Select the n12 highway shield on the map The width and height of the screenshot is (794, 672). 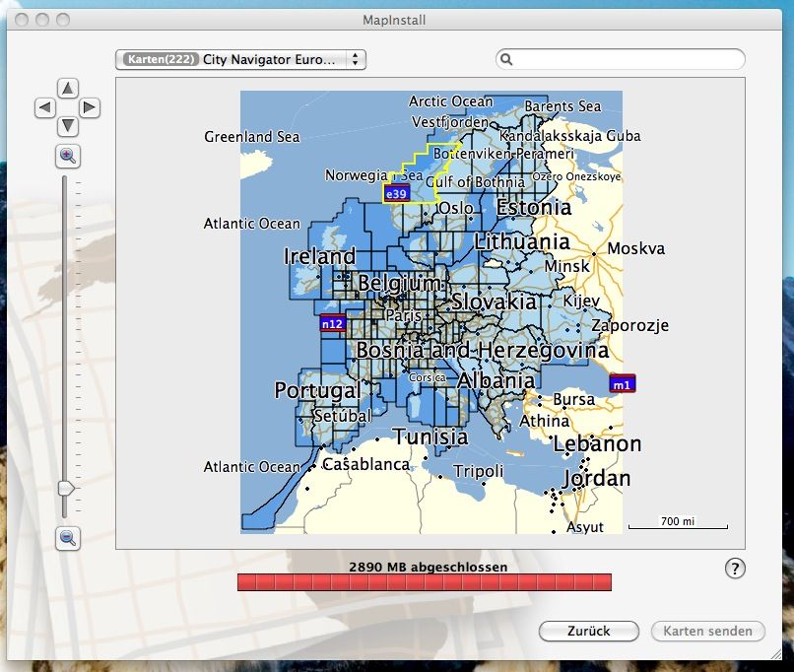[x=333, y=323]
